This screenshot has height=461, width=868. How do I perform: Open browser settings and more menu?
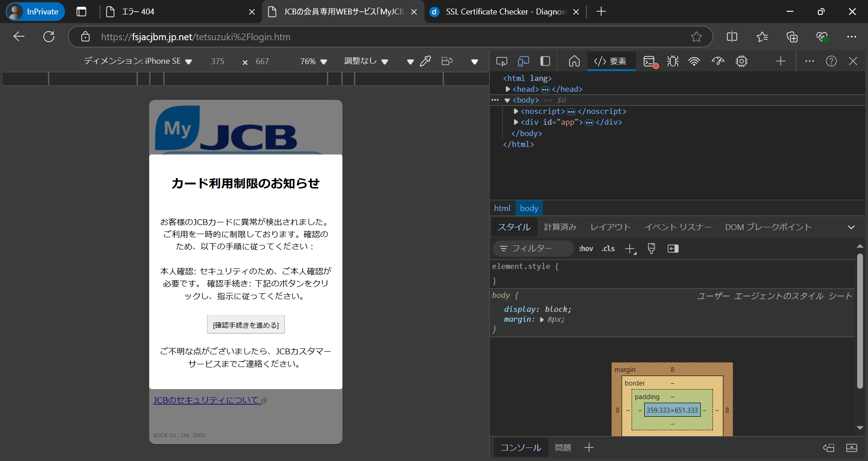[x=852, y=37]
